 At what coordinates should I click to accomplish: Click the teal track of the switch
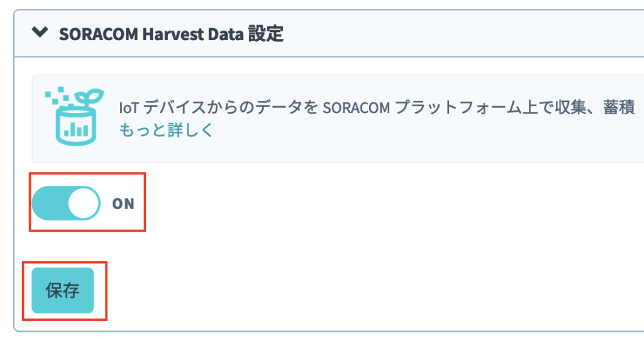pos(49,203)
